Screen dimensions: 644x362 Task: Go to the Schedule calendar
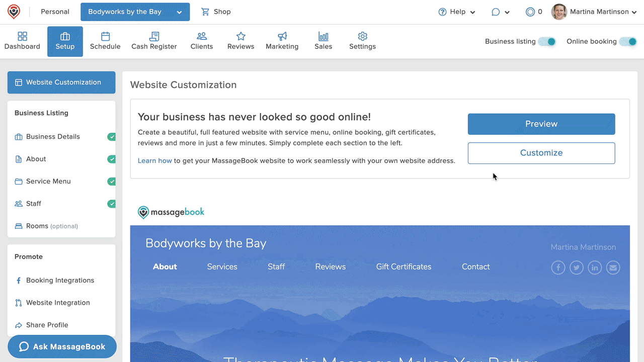(105, 41)
